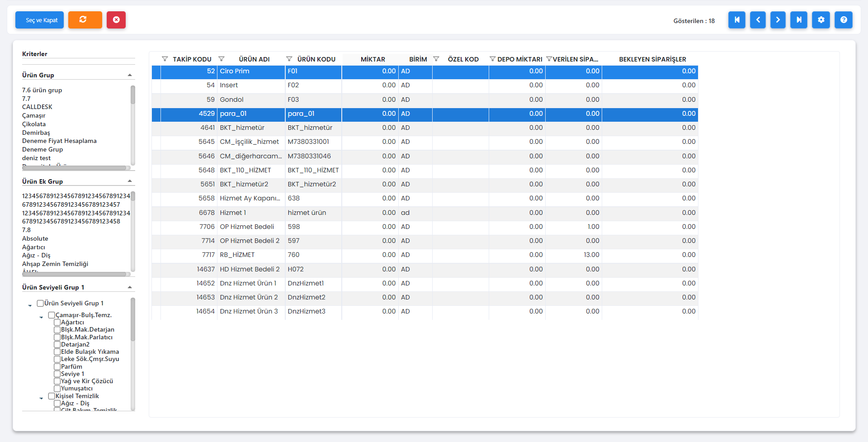Sort by BEKLEYEN SİPARİŞLER column header
868x442 pixels.
[x=652, y=59]
